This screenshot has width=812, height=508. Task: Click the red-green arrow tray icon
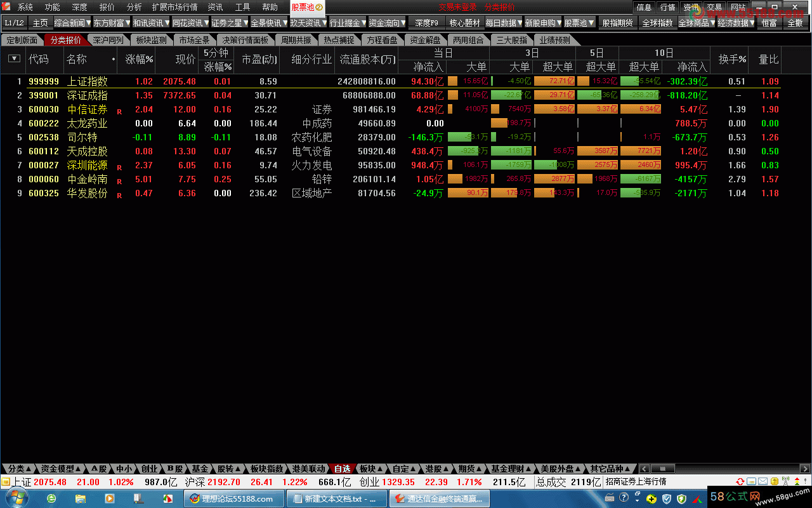[x=697, y=499]
